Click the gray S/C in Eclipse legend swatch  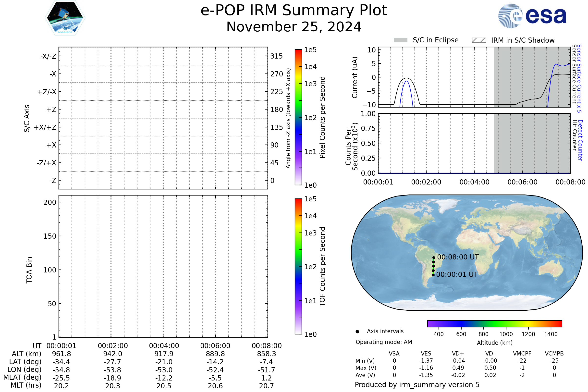[x=401, y=40]
